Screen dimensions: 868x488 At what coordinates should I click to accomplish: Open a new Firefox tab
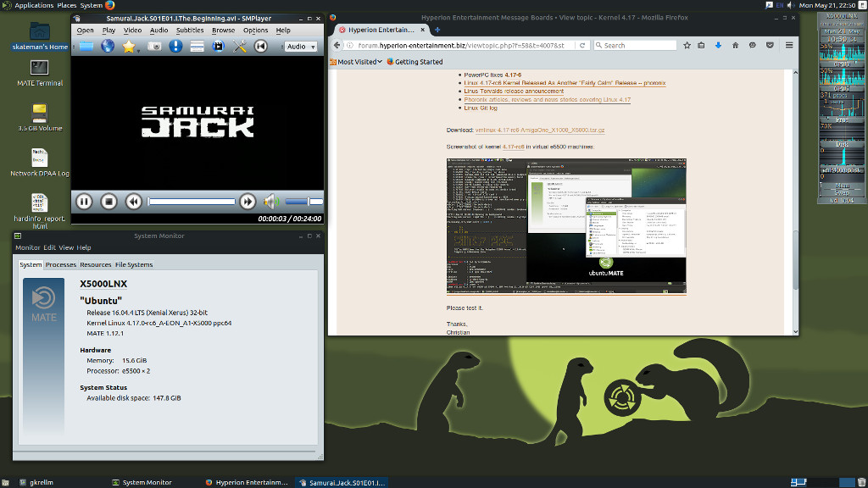click(x=437, y=30)
